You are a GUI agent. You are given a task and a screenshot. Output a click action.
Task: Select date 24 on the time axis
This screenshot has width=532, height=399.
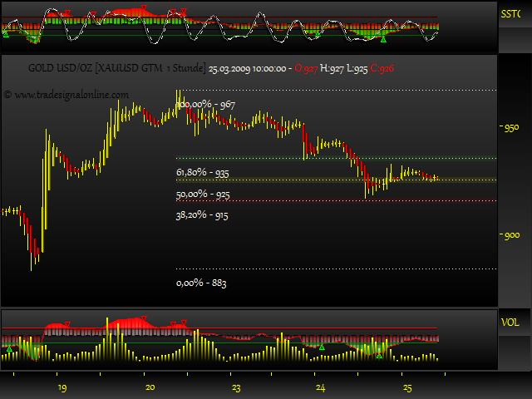point(320,387)
